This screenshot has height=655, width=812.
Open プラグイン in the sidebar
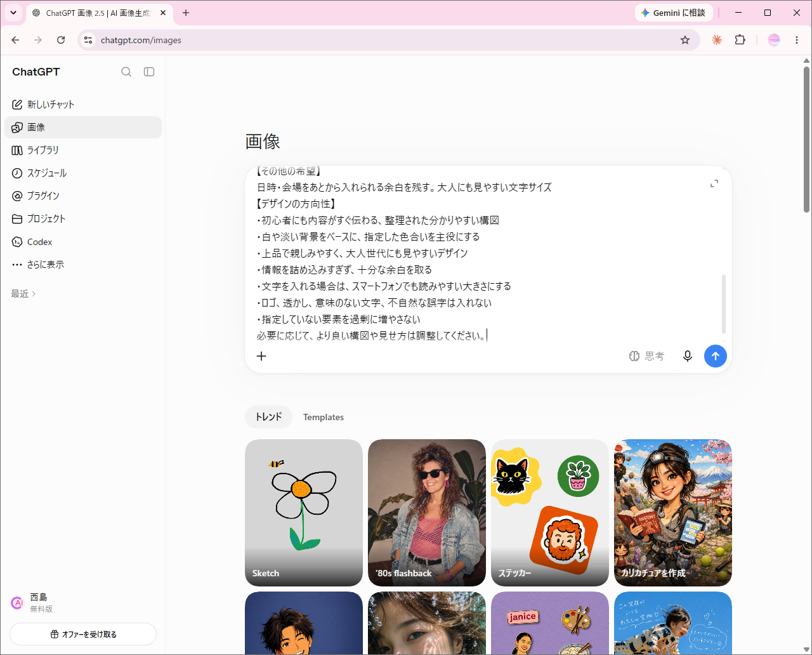83,195
